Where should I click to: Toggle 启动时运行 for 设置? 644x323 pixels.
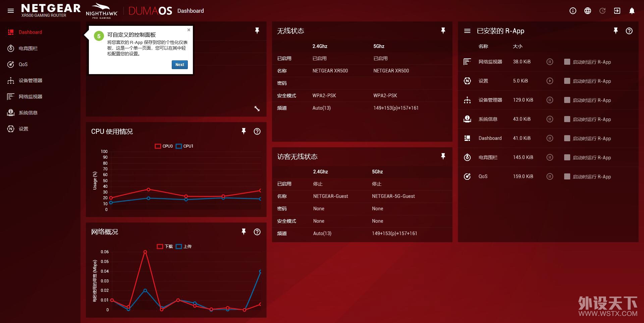pos(567,81)
